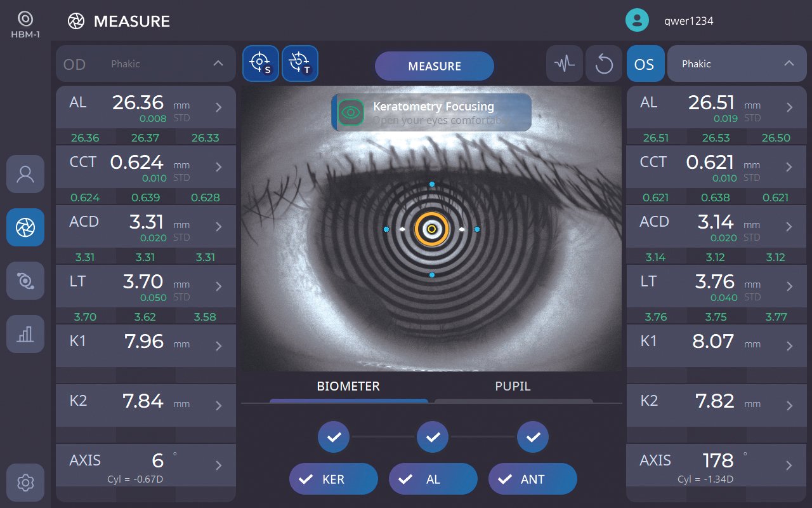The height and width of the screenshot is (508, 812).
Task: Open the qwer1234 user account avatar
Action: click(637, 20)
